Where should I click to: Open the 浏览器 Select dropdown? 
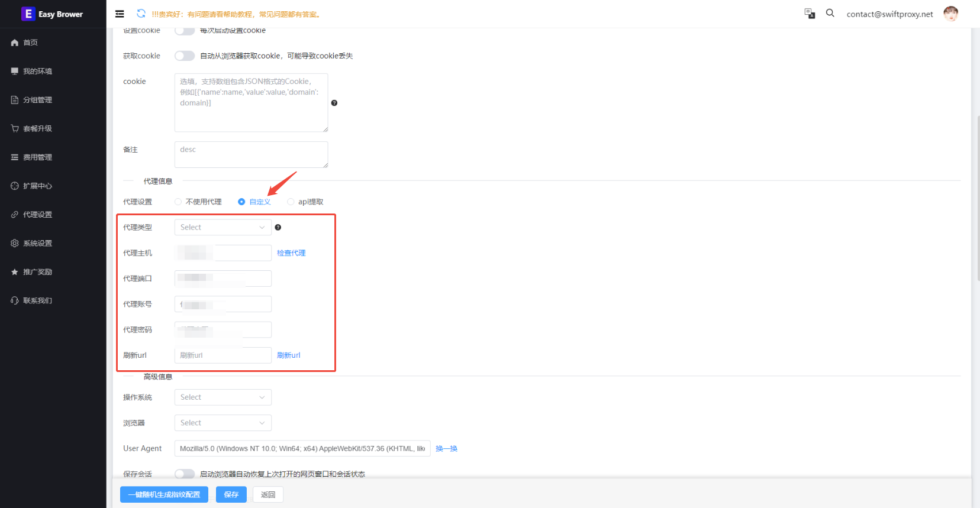point(223,423)
